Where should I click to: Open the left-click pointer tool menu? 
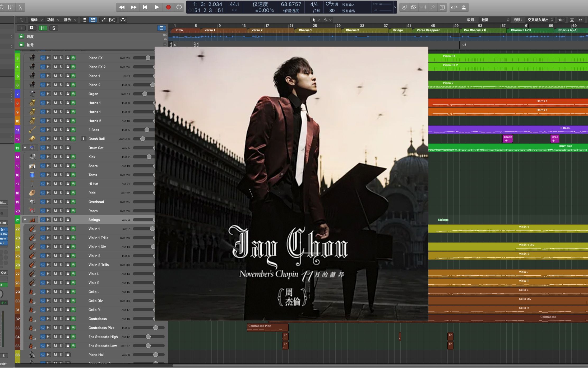(316, 20)
